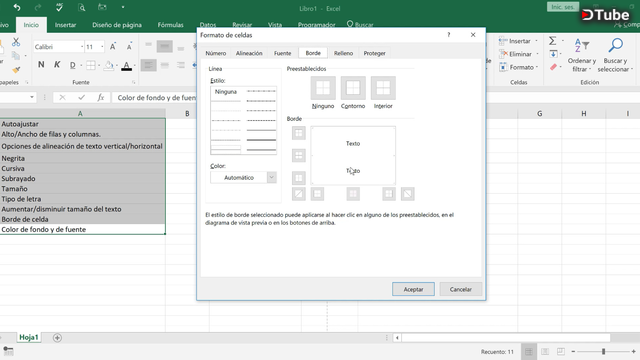The width and height of the screenshot is (640, 360).
Task: Adjust the zoom slider handle
Action: [x=603, y=351]
